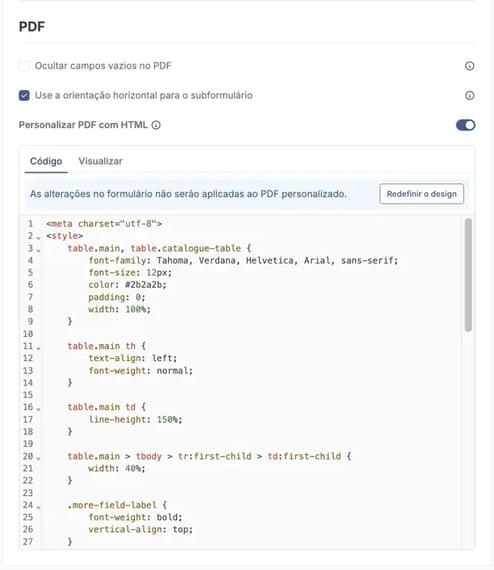This screenshot has width=494, height=570.
Task: Uncheck Use a orientação horizontal checkbox
Action: [x=24, y=95]
